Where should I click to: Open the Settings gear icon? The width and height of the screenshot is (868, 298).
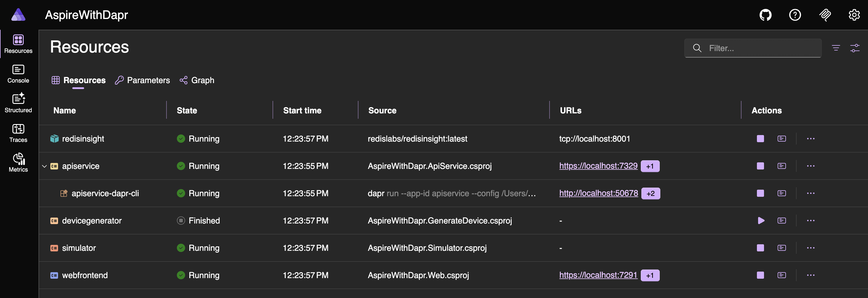point(854,15)
